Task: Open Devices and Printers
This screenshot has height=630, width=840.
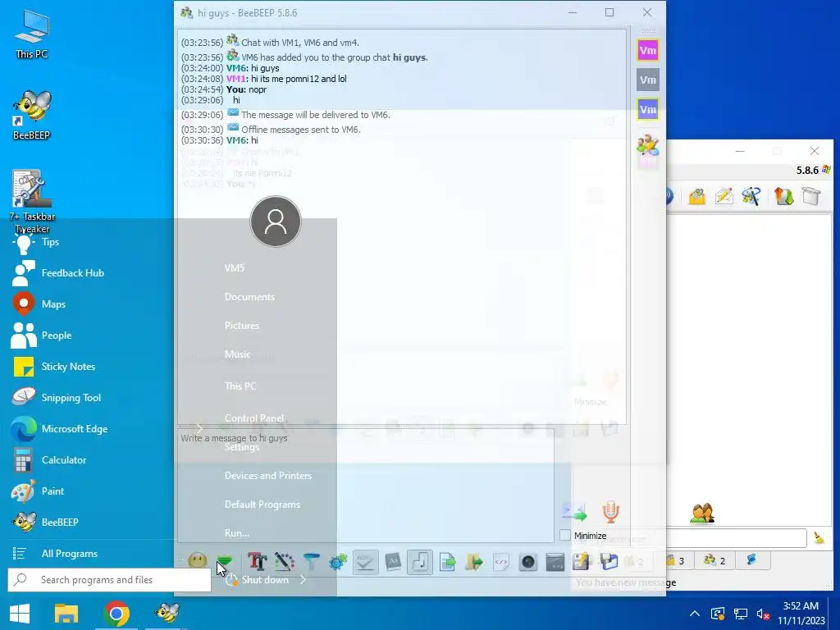Action: (x=268, y=476)
